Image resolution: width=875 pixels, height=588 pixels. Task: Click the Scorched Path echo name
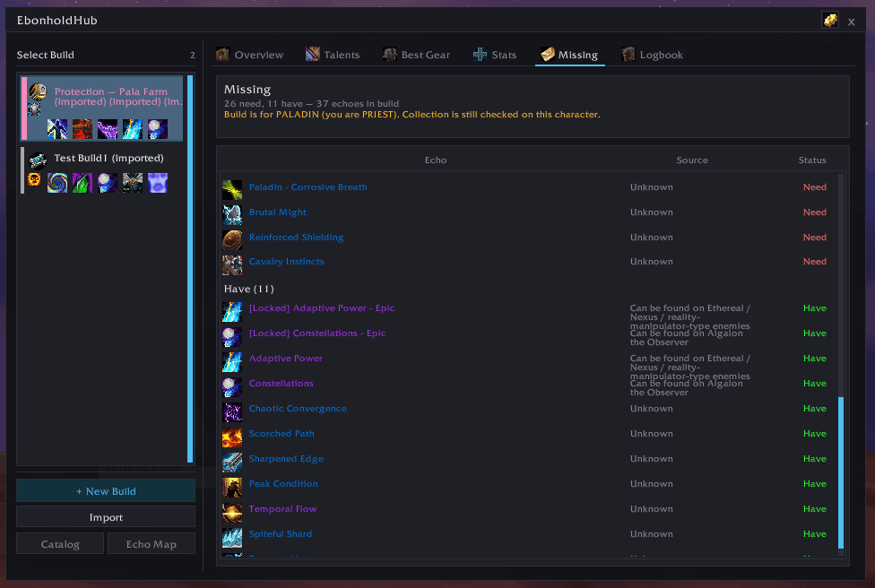click(282, 434)
